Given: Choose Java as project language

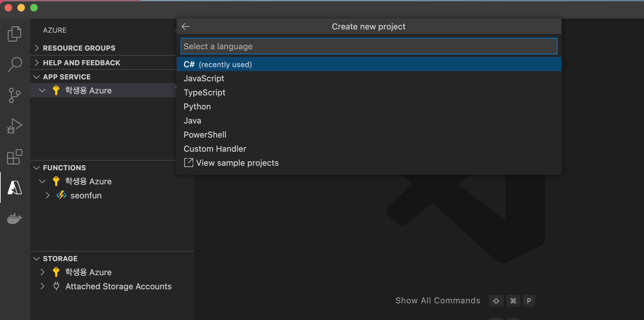Looking at the screenshot, I should pyautogui.click(x=369, y=121).
